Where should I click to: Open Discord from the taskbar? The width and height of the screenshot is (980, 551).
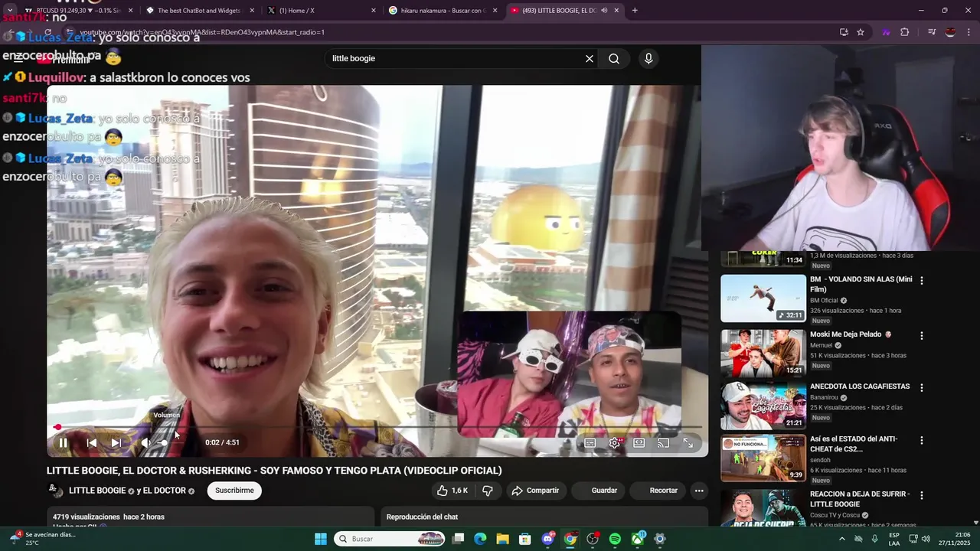click(x=548, y=539)
